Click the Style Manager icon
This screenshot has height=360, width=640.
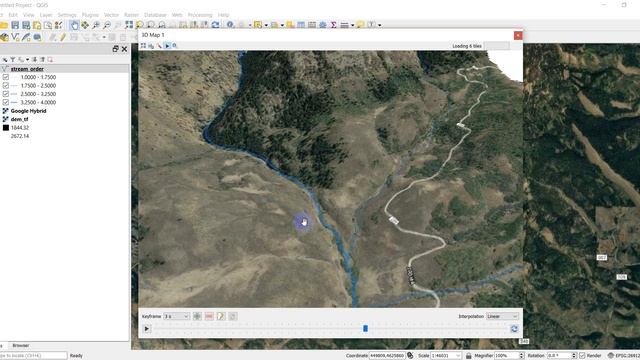click(4, 60)
